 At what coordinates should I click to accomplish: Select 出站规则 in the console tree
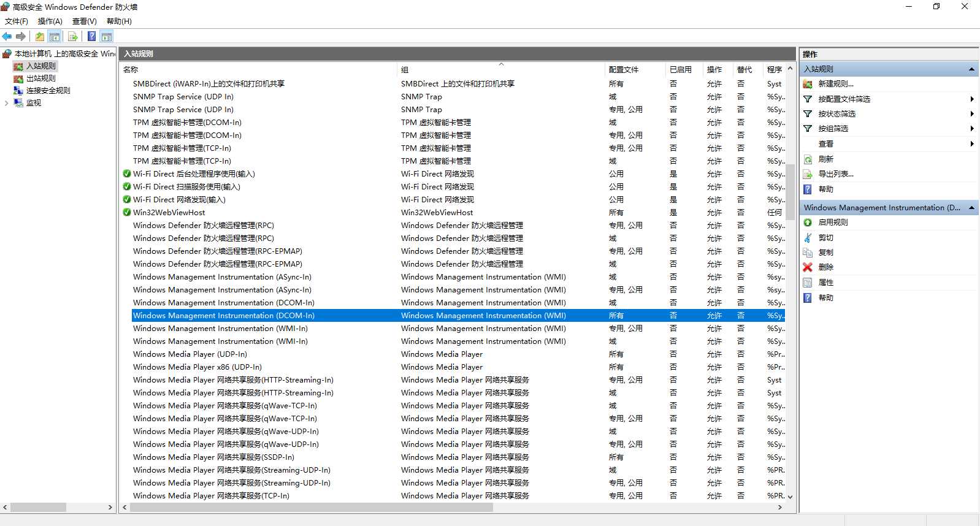point(40,78)
